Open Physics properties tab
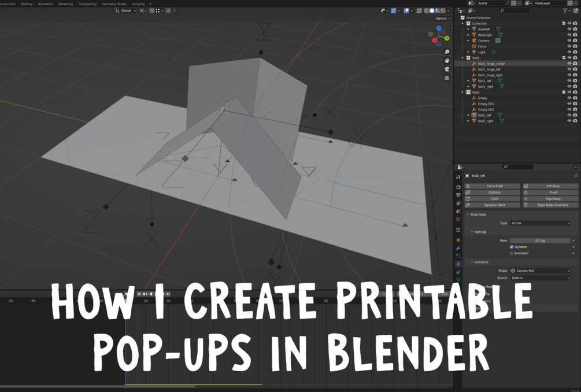Image resolution: width=581 pixels, height=392 pixels. click(x=458, y=264)
